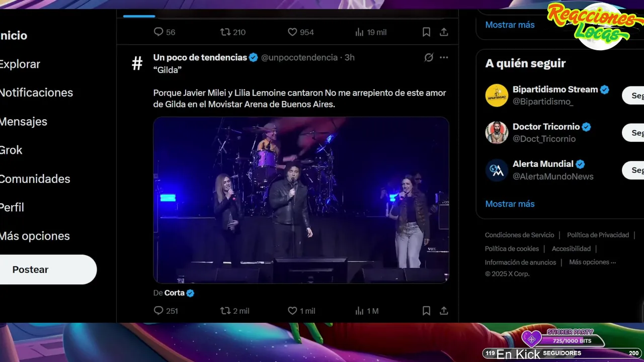644x362 pixels.
Task: Open the Un poco de tendencias profile name
Action: (x=200, y=57)
